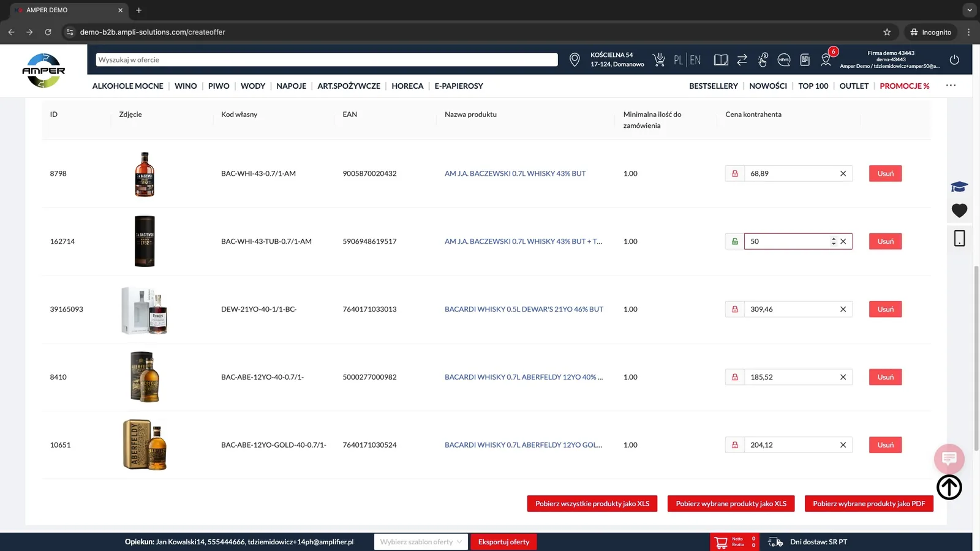Click the 'Wyszukaj w ofercie' search field
This screenshot has height=551, width=980.
pos(326,60)
